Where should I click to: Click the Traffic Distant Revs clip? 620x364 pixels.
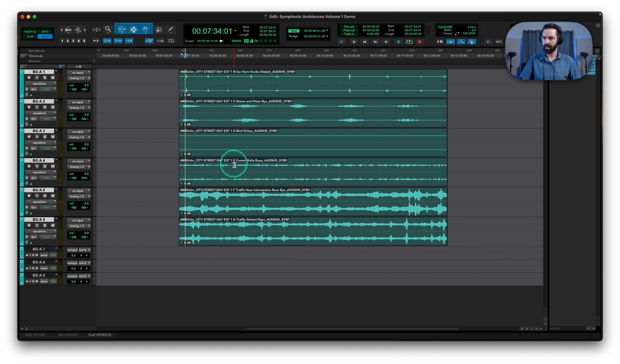pyautogui.click(x=313, y=231)
